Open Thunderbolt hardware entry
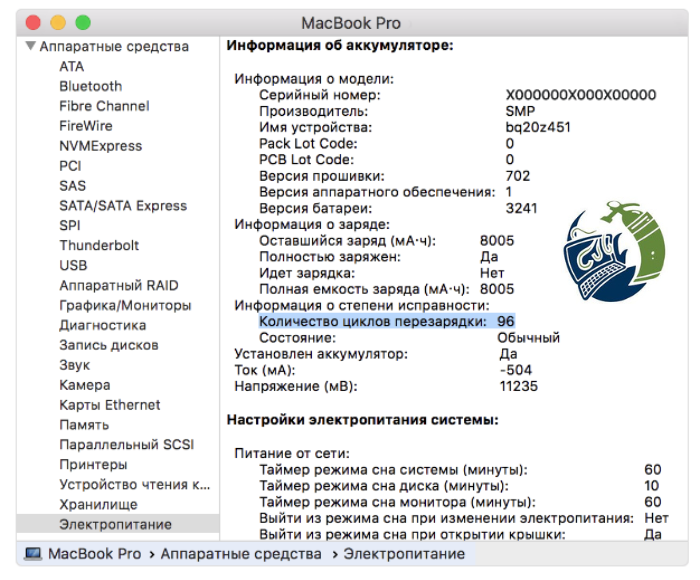This screenshot has height=580, width=700. click(99, 245)
